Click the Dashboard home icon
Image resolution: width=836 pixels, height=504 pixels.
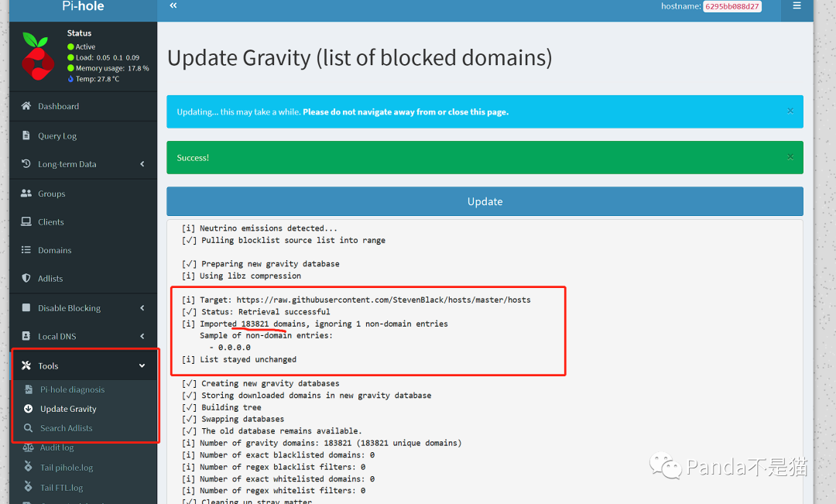point(26,105)
